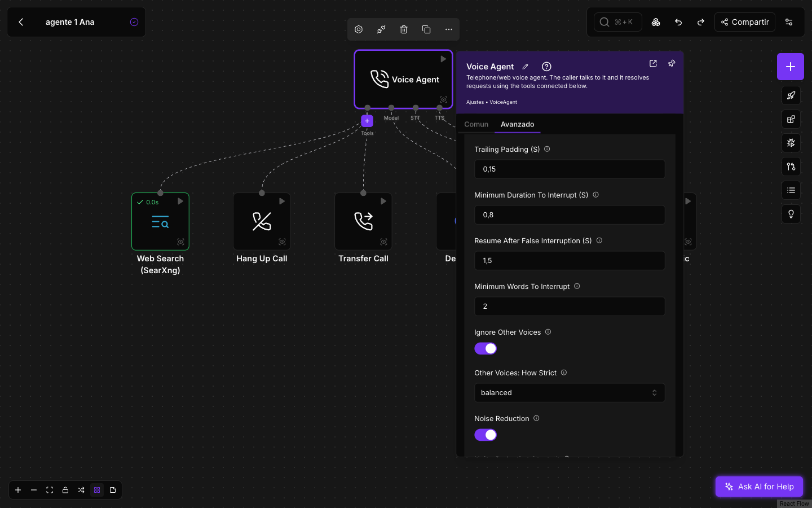
Task: Click the lightbulb icon in right sidebar
Action: pyautogui.click(x=791, y=214)
